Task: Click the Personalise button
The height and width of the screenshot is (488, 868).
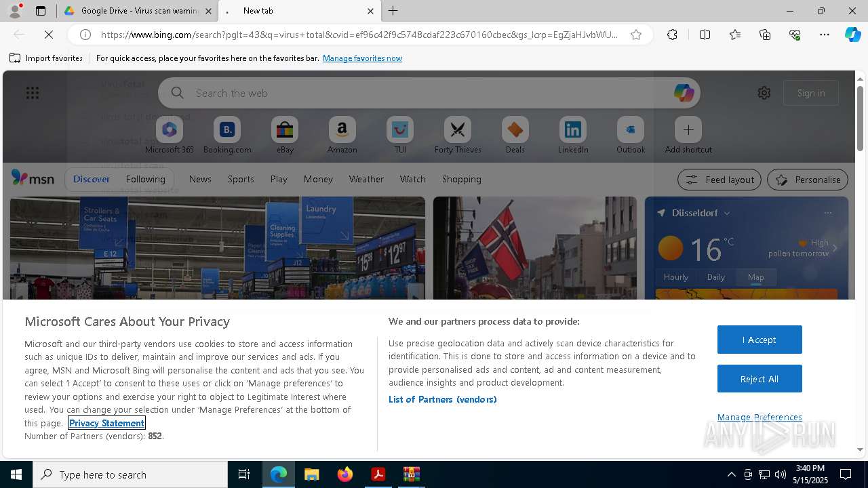Action: [x=808, y=180]
